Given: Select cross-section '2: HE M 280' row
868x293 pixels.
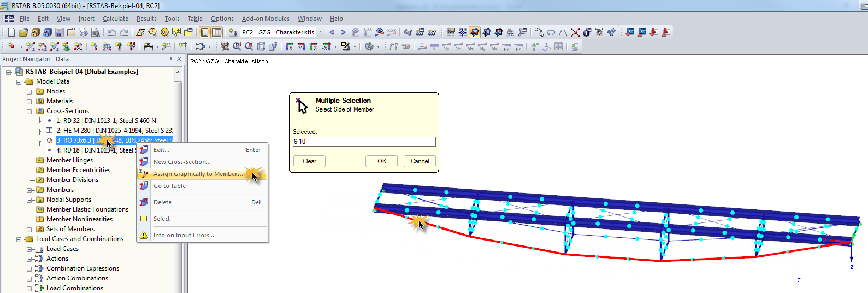Looking at the screenshot, I should (x=115, y=131).
